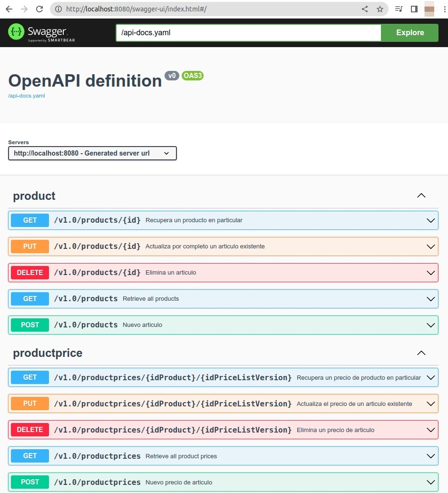Click DELETE badge for productprices

click(x=30, y=430)
